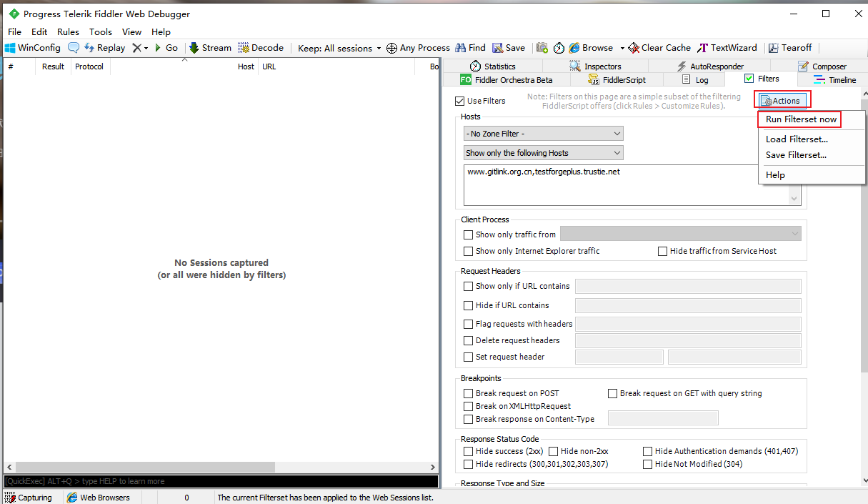Focus the QuickExec command box
The image size is (868, 504).
coord(221,482)
